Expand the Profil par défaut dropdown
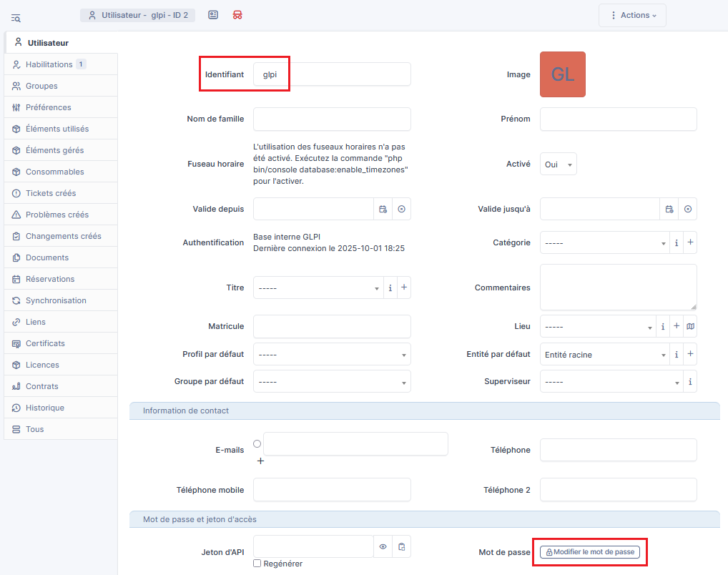 click(x=332, y=355)
